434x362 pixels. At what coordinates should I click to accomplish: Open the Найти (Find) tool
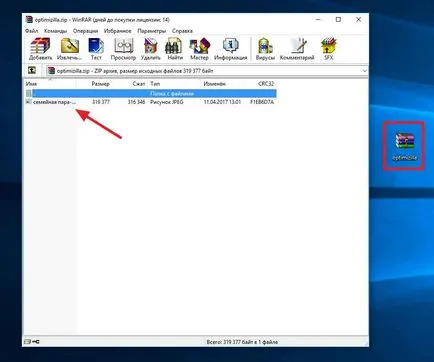175,49
